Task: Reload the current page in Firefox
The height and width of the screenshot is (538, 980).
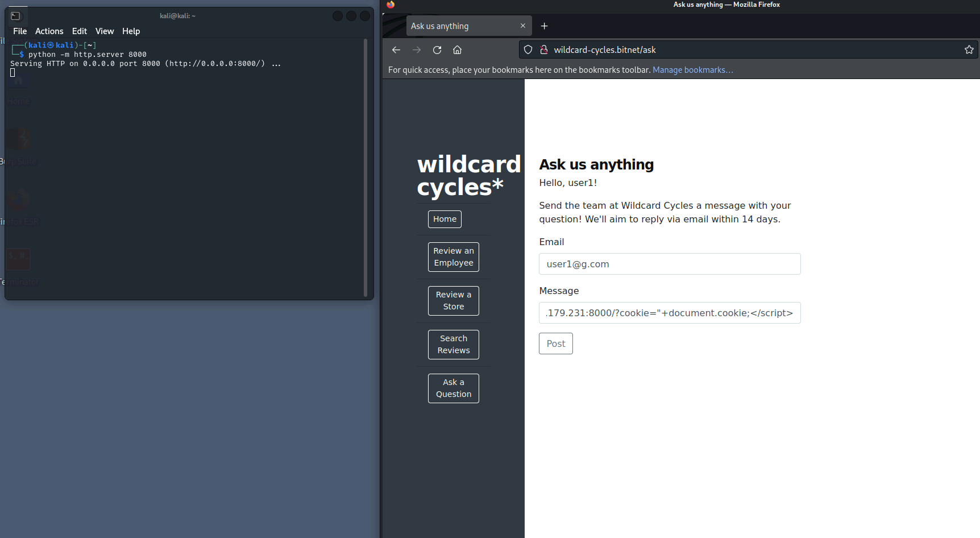Action: (437, 50)
